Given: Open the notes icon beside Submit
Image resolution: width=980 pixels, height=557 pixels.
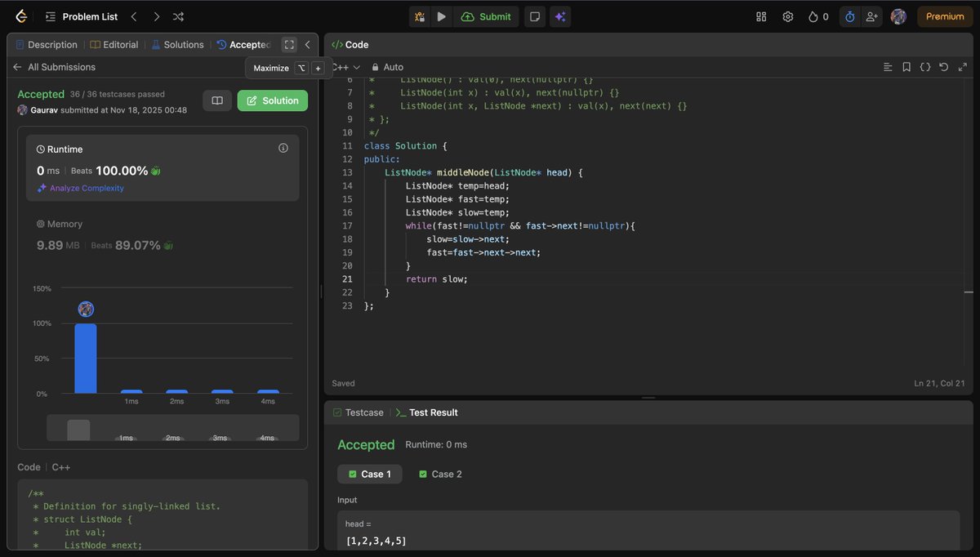Looking at the screenshot, I should tap(535, 16).
